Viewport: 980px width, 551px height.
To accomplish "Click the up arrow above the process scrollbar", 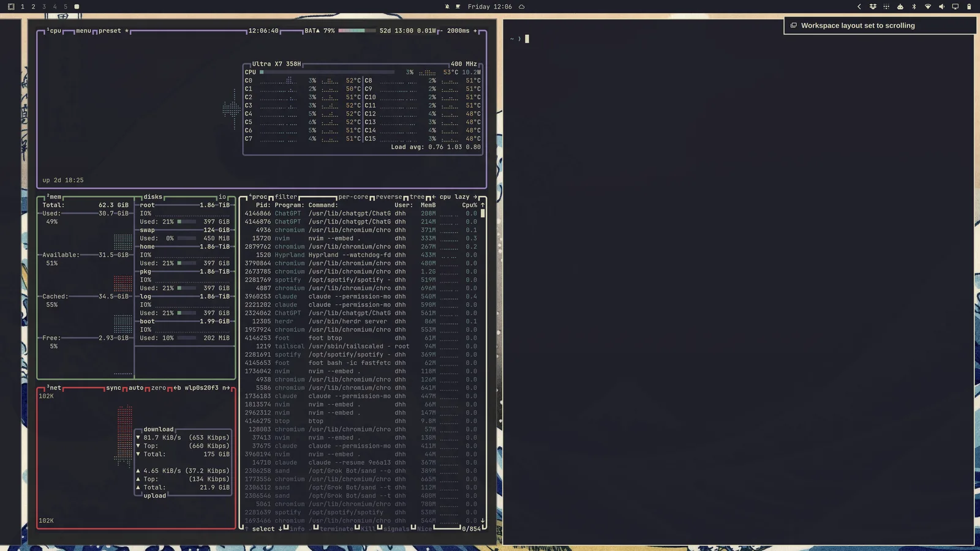I will pyautogui.click(x=483, y=205).
